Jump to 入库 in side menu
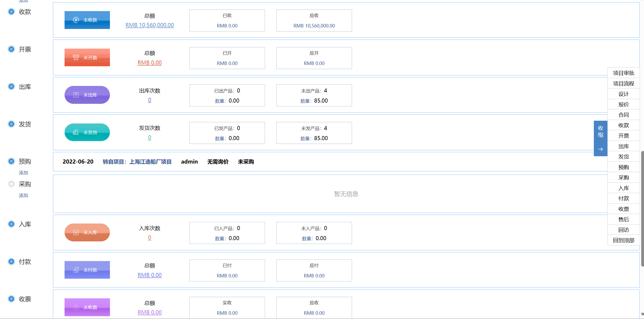Image resolution: width=644 pixels, height=319 pixels. click(624, 188)
